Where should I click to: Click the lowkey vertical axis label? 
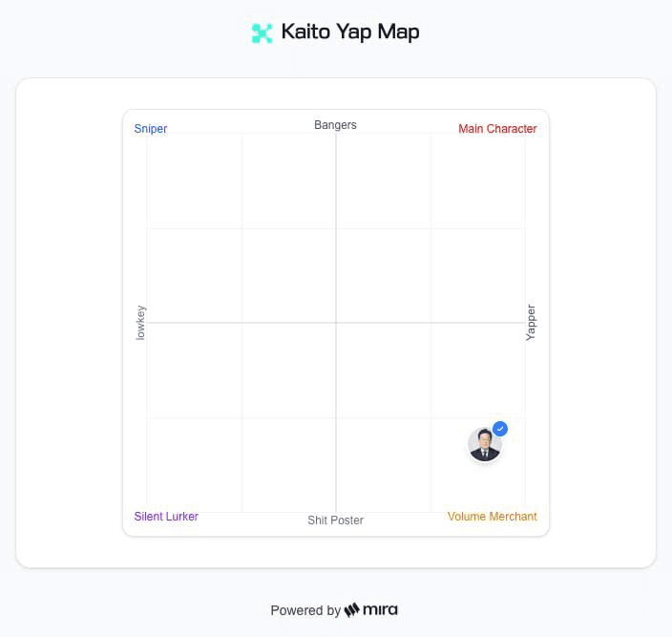140,323
